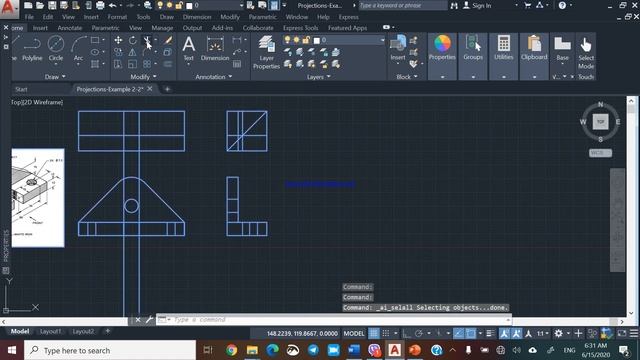The width and height of the screenshot is (640, 360).
Task: Open the Clipboard panel
Action: (x=534, y=48)
